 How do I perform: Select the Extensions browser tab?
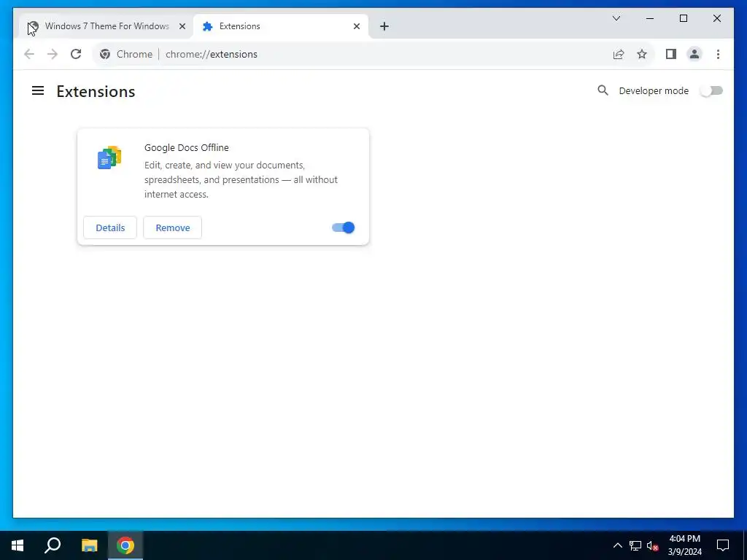pyautogui.click(x=281, y=26)
